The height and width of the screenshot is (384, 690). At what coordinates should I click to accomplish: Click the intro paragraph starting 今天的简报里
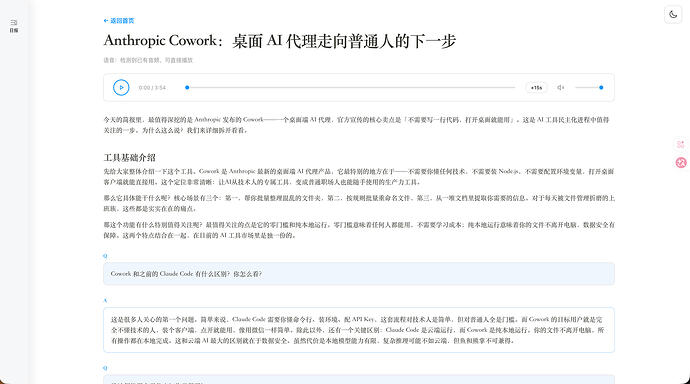pos(356,125)
